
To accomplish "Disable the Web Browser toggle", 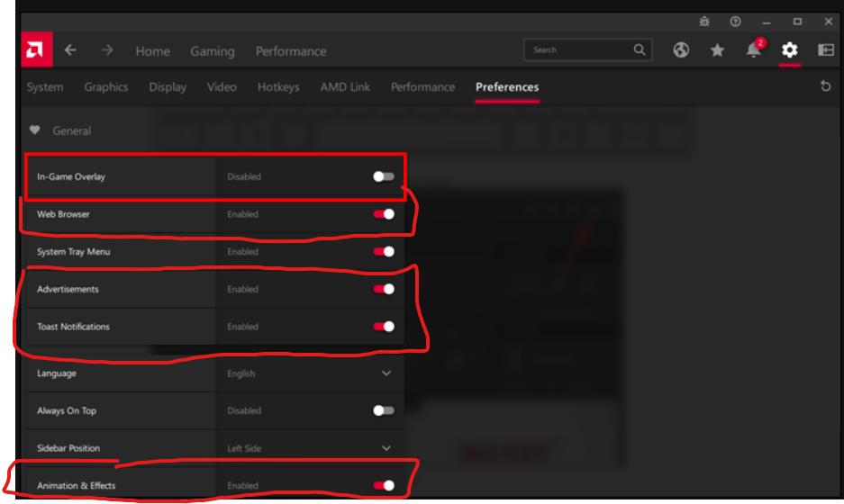I will 383,214.
